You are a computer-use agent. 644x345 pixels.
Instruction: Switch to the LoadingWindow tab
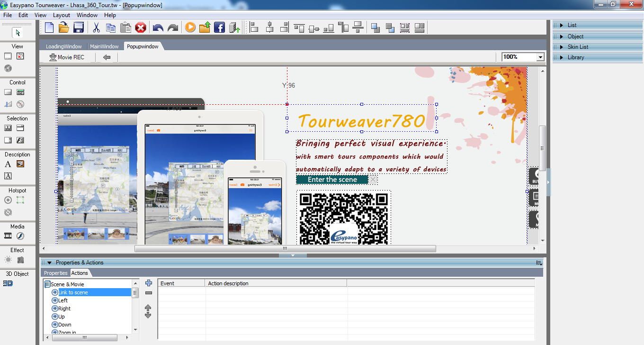pos(63,46)
